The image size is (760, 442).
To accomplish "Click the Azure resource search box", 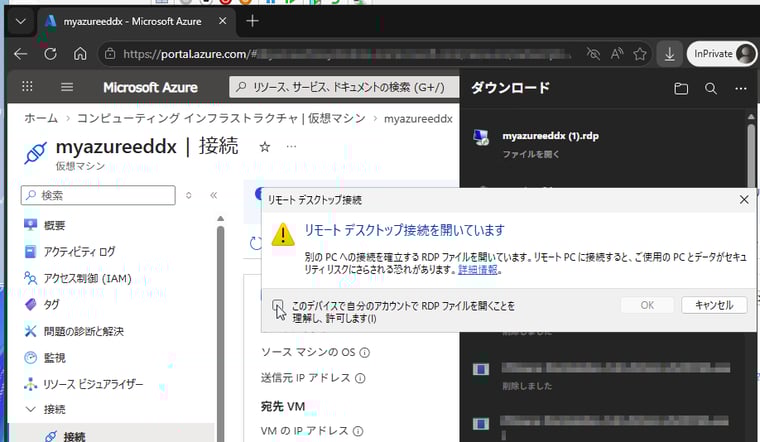I will pyautogui.click(x=344, y=87).
